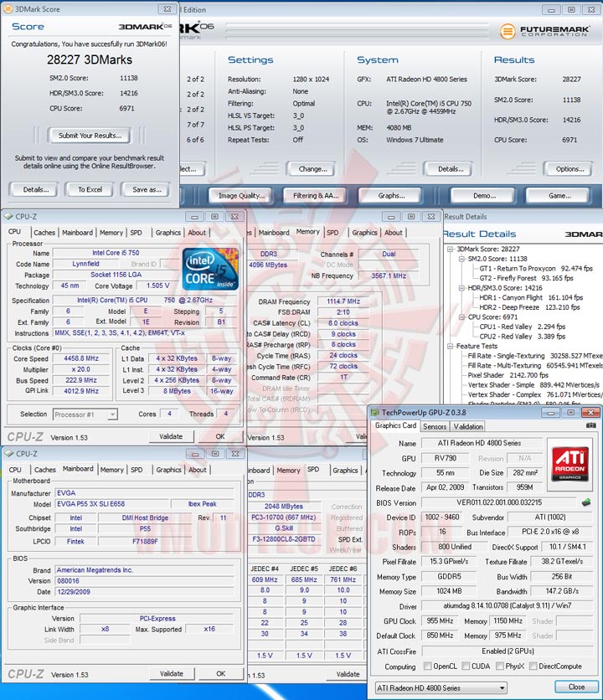This screenshot has height=700, width=603.
Task: Open Details in 3DMark Score dialog
Action: 36,189
